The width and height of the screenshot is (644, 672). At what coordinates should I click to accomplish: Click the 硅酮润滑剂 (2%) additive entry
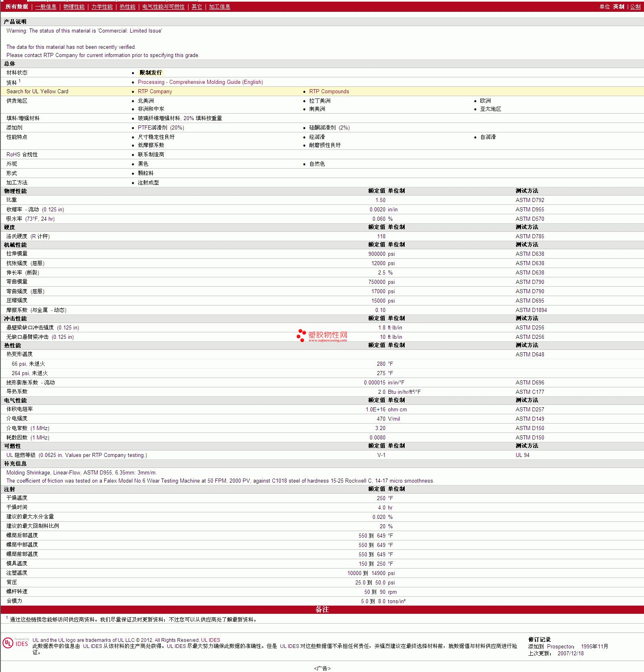point(329,127)
